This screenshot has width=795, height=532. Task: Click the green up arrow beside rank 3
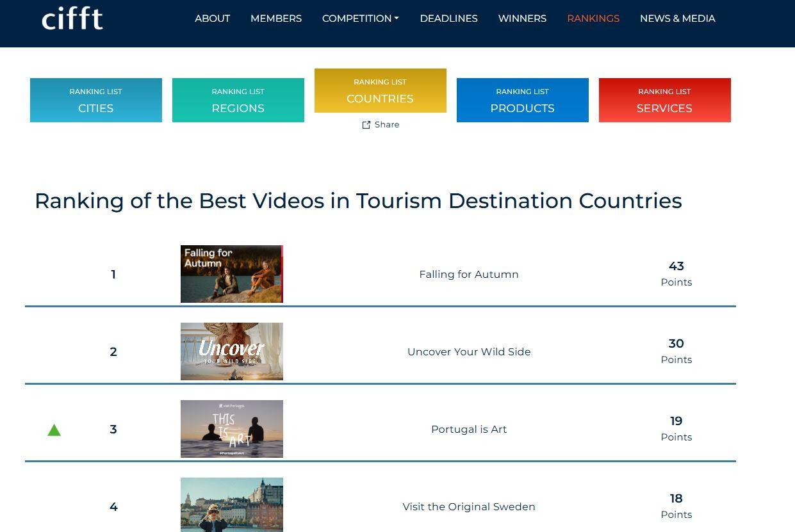click(54, 430)
